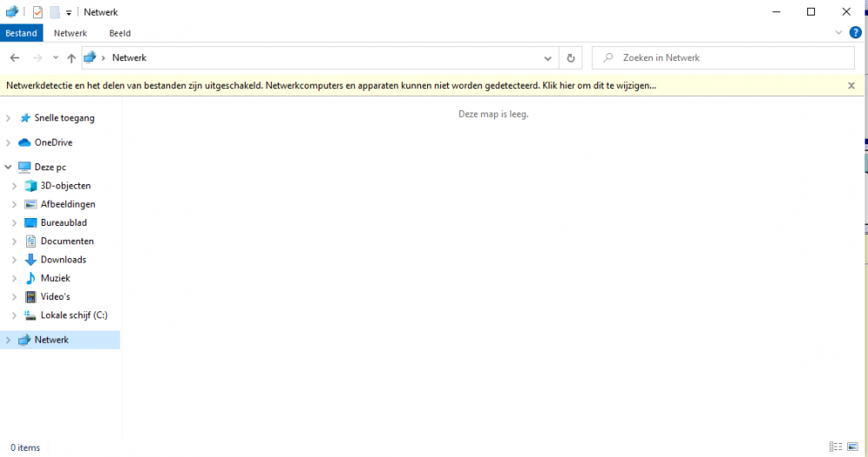Viewport: 868px width, 457px height.
Task: Expand the Documenten folder node
Action: point(15,241)
